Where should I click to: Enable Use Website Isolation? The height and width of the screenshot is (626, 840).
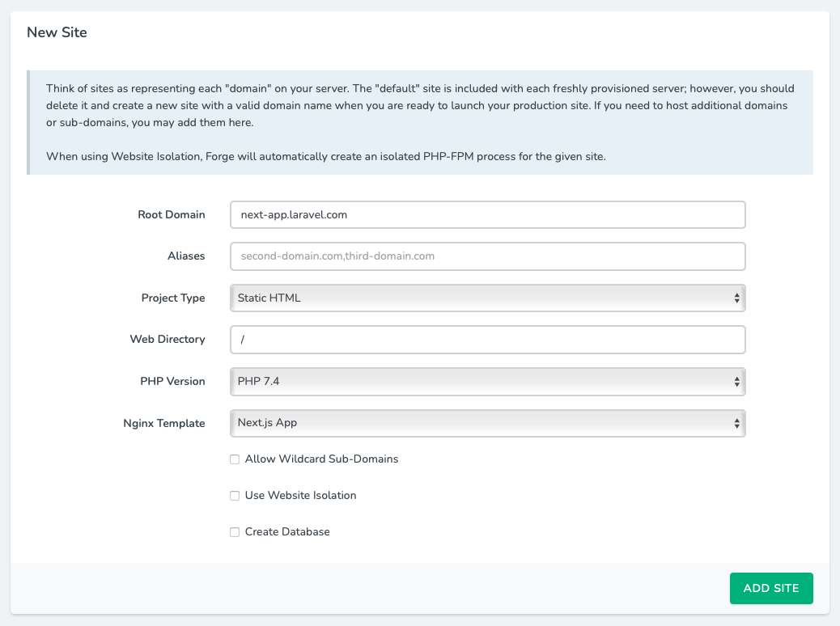pos(235,495)
